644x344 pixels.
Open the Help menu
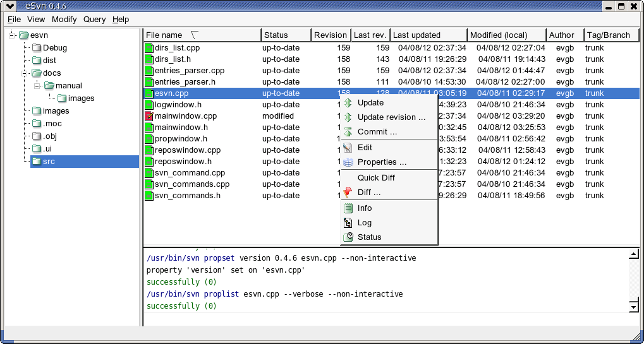pos(121,20)
